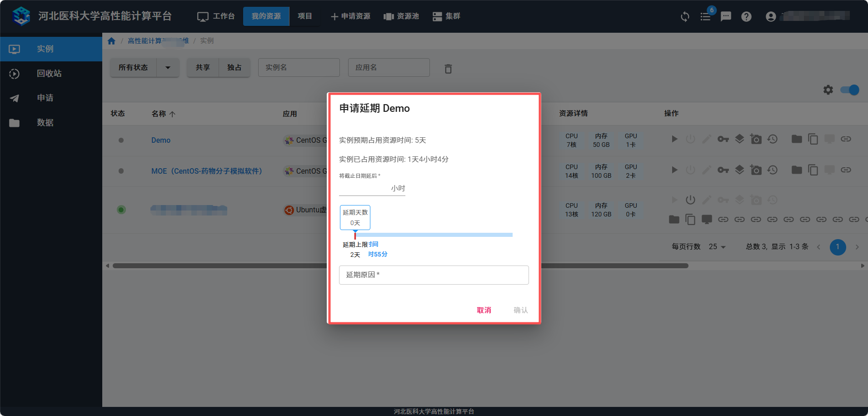Click the 延期原因 input field

[434, 275]
